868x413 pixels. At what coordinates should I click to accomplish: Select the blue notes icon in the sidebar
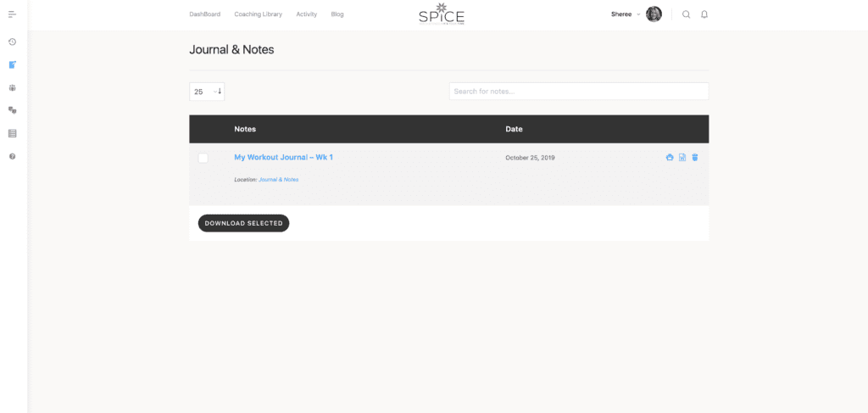pos(12,64)
